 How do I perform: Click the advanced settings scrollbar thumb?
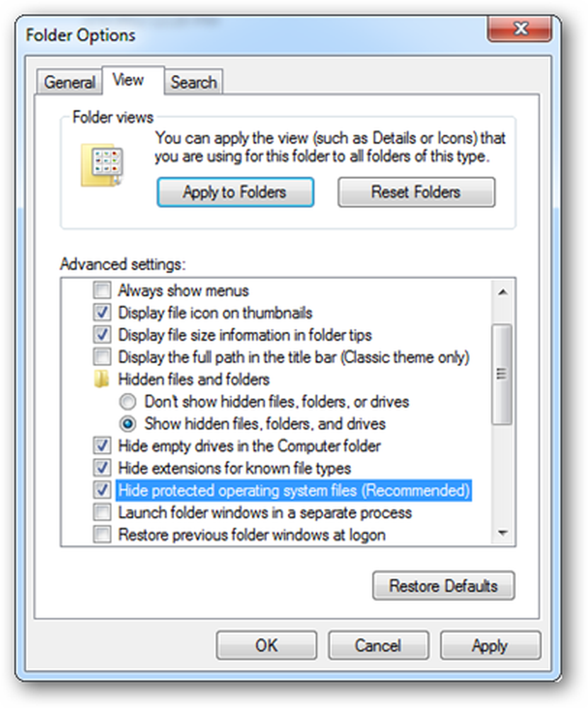coord(502,375)
